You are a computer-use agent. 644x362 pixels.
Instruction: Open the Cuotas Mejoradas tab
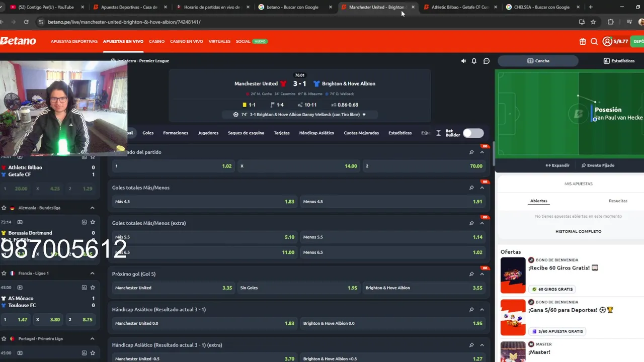(x=361, y=133)
